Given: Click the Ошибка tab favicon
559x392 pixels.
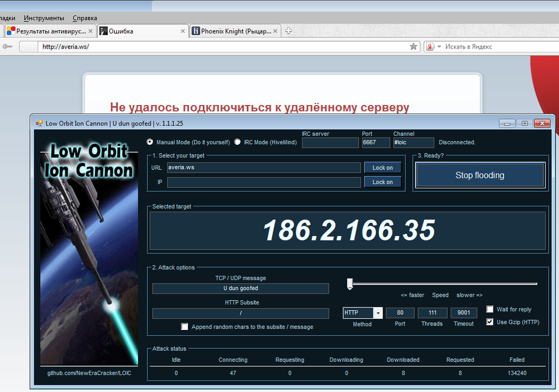Looking at the screenshot, I should (104, 31).
